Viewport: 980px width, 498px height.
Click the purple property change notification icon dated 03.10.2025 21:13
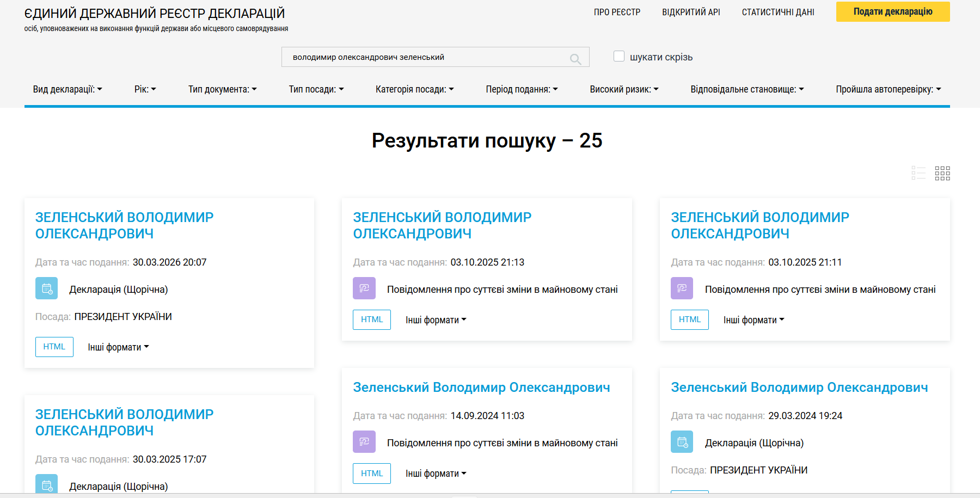364,288
